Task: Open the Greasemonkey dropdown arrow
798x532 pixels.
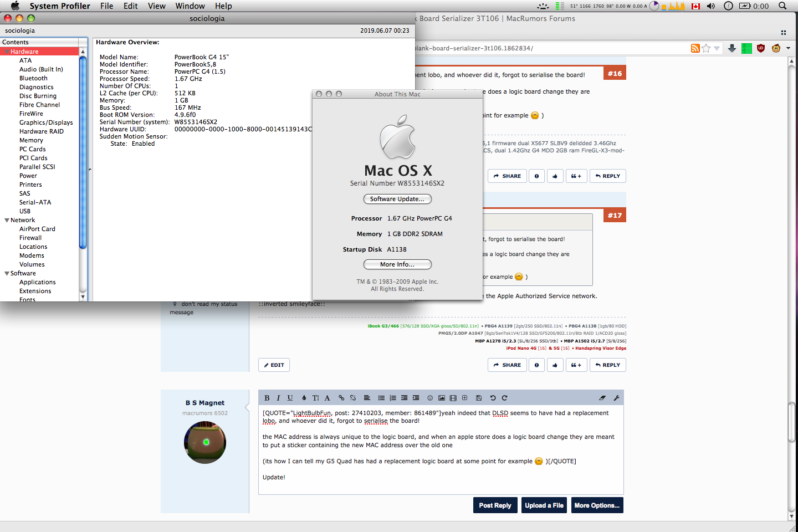Action: (788, 48)
